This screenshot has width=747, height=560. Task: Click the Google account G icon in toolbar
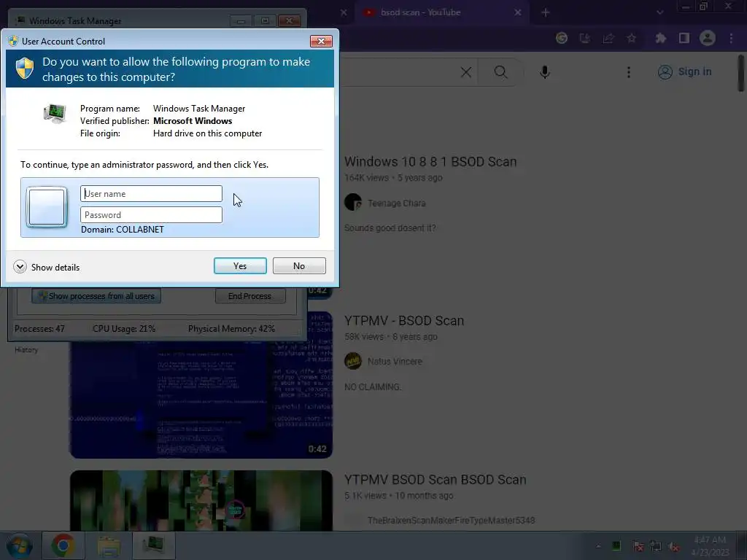pos(562,38)
